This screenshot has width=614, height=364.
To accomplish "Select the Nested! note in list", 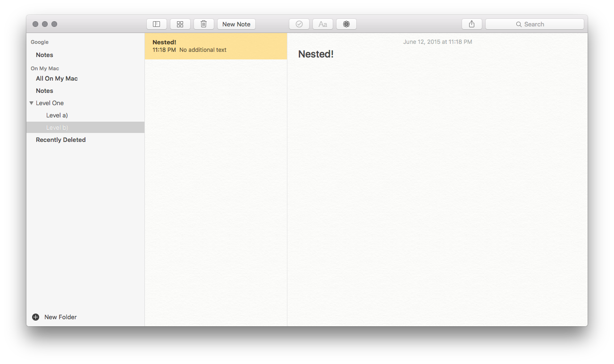I will point(216,46).
